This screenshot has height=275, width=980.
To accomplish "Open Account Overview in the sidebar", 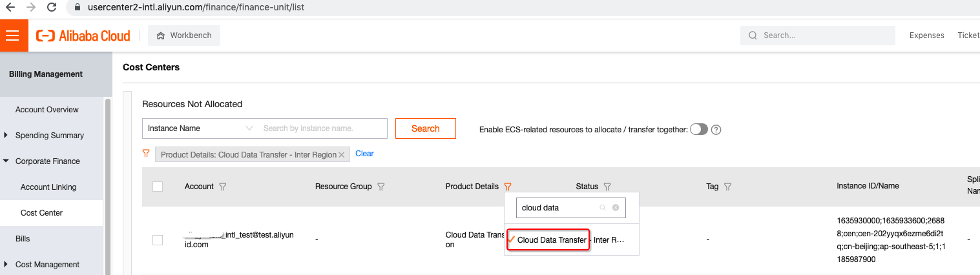I will point(47,110).
